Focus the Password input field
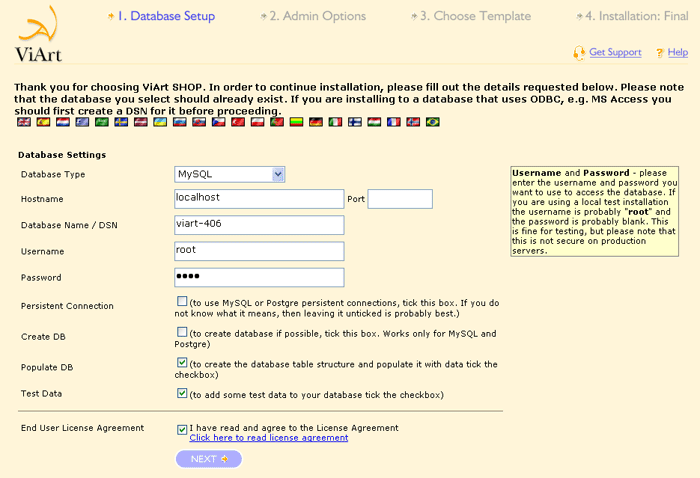Viewport: 700px width, 478px height. 259,278
